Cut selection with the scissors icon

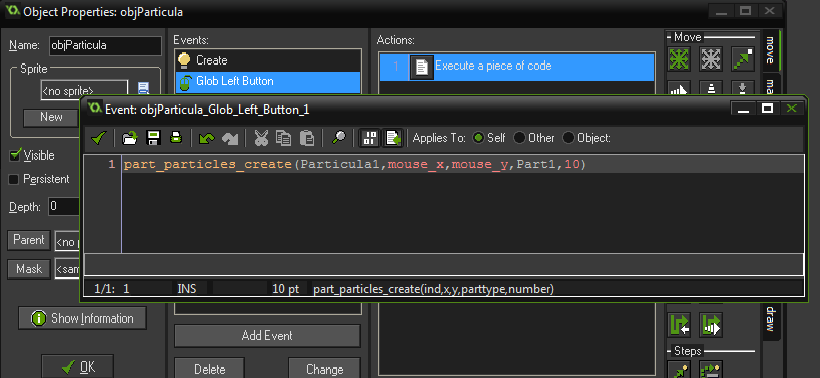[x=260, y=138]
